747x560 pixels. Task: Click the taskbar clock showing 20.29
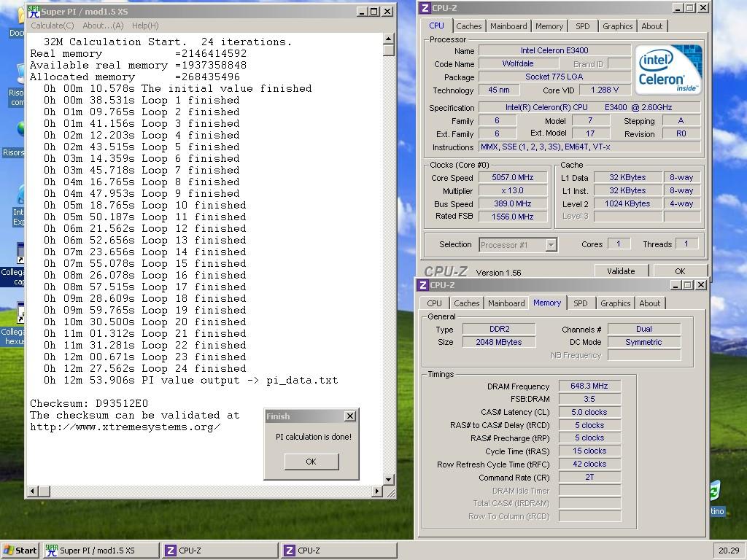click(x=729, y=551)
